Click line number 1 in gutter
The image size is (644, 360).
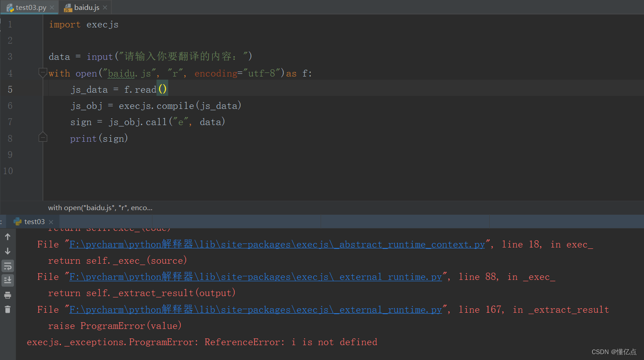[x=10, y=24]
